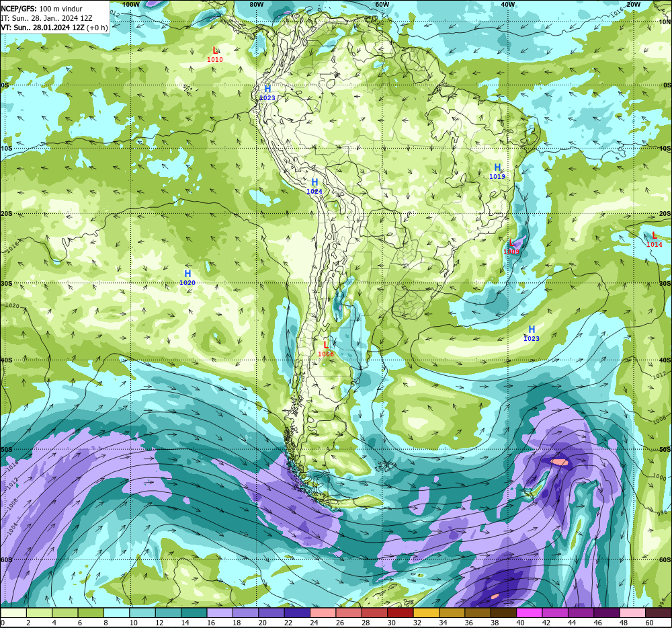Select the 16–18 lavender legend swatch

pyautogui.click(x=220, y=613)
